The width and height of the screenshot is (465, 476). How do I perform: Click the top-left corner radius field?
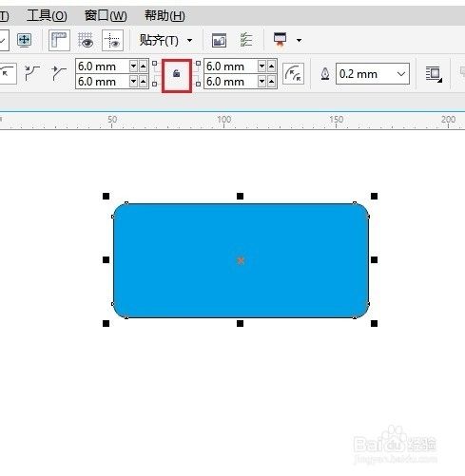click(102, 67)
